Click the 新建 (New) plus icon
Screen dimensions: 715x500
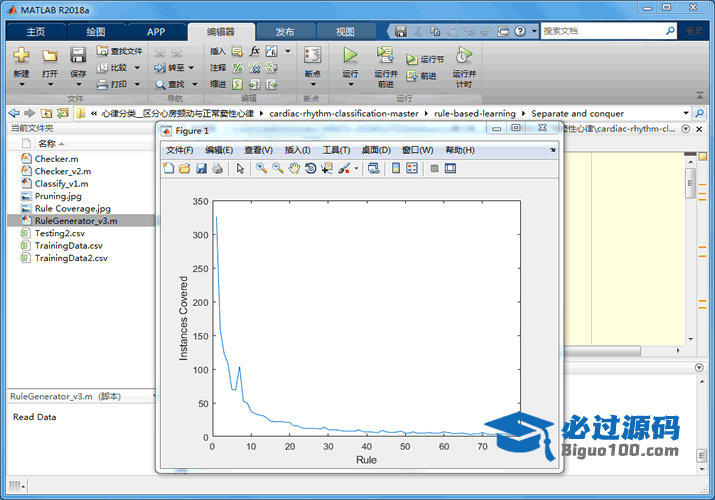tap(21, 55)
